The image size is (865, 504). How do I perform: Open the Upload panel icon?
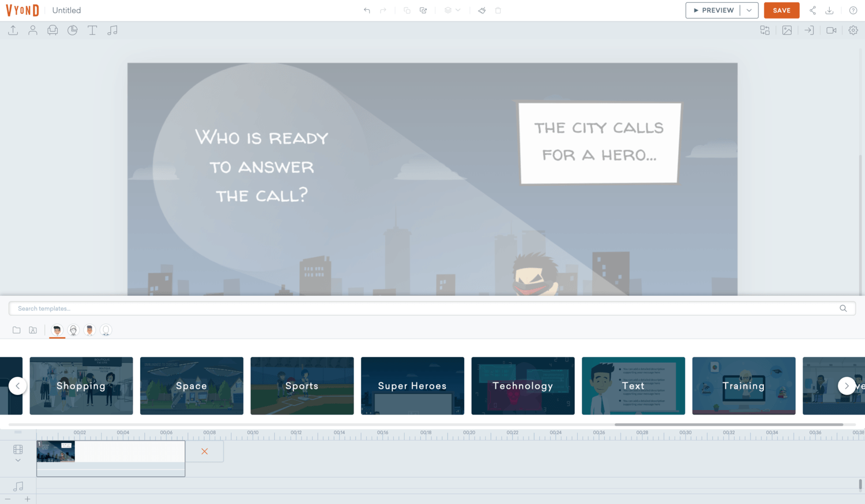[13, 30]
